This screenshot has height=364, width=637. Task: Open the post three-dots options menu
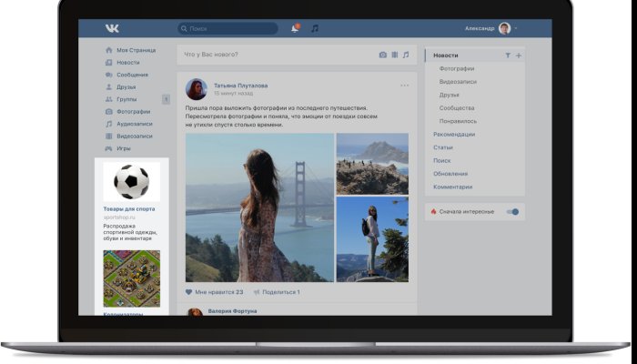[405, 86]
